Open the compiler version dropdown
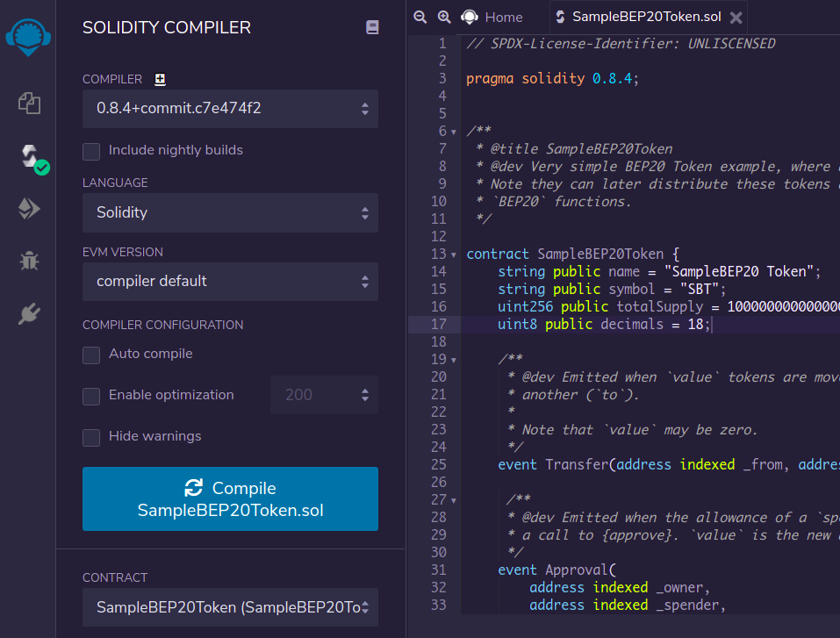 click(x=230, y=109)
